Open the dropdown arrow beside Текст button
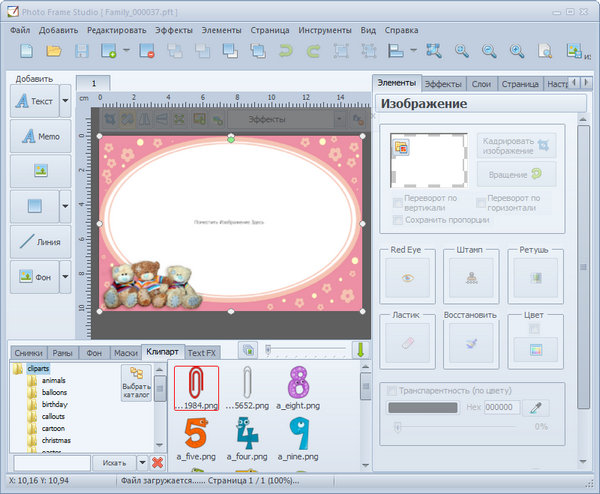The height and width of the screenshot is (494, 600). (x=65, y=101)
